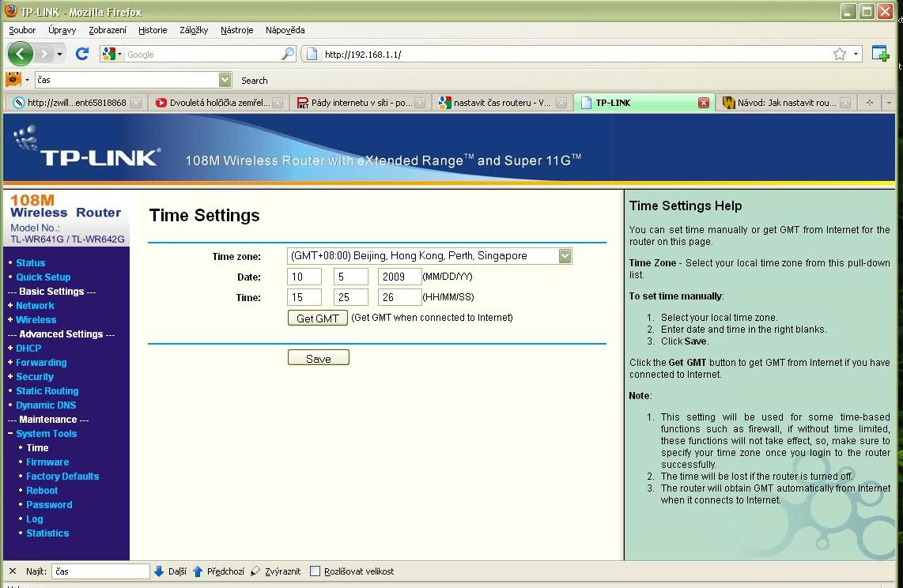Screen dimensions: 903x588
Task: Switch to the 'Návod: Jak nastavit rou...' tab
Action: tap(786, 103)
